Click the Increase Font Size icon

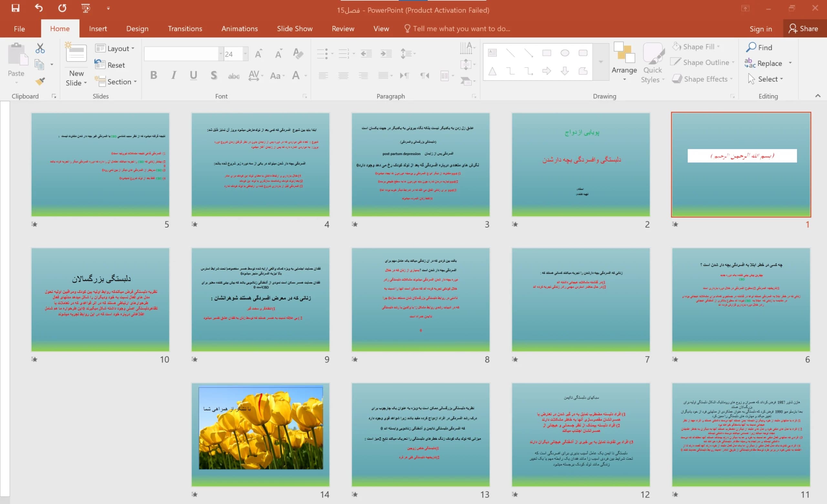[258, 54]
